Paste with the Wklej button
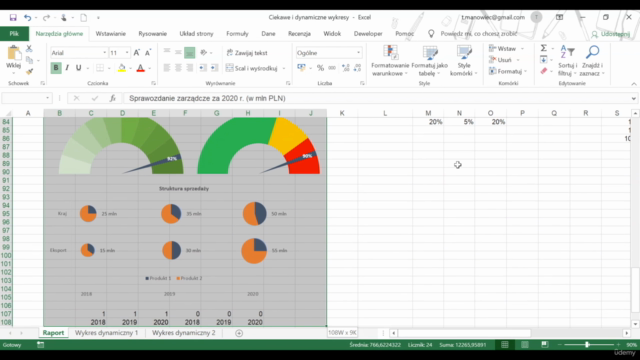Image resolution: width=640 pixels, height=360 pixels. click(x=13, y=58)
